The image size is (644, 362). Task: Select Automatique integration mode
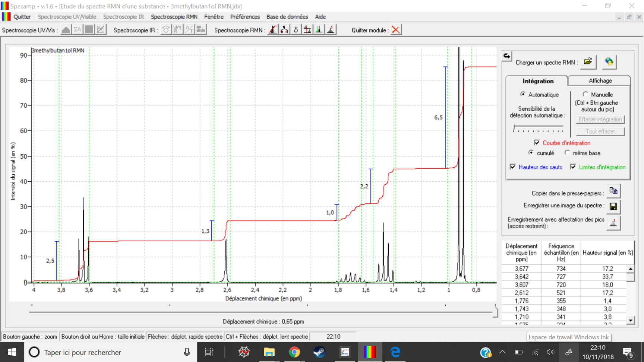pos(540,95)
